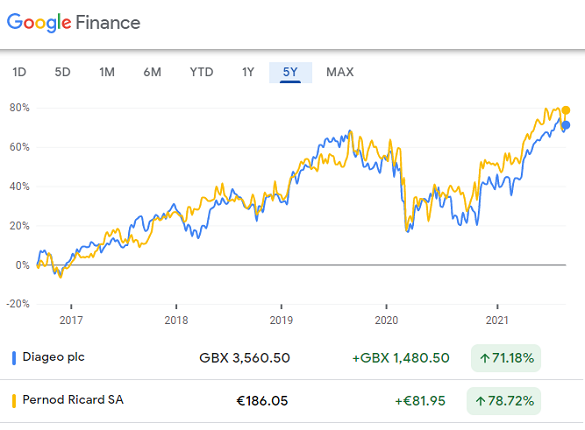Click the 2018 axis label
The image size is (585, 430).
coord(176,320)
